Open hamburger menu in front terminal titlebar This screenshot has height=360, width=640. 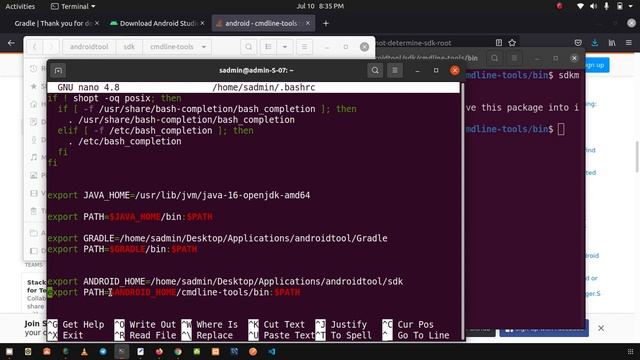(x=395, y=71)
